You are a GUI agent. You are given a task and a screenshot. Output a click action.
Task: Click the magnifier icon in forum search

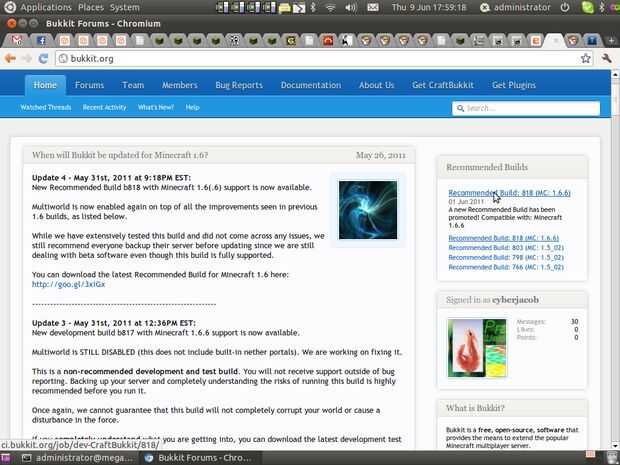tap(460, 108)
